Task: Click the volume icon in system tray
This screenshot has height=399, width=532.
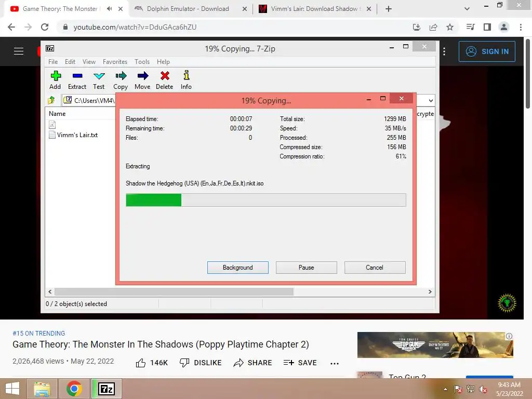Action: 483,389
